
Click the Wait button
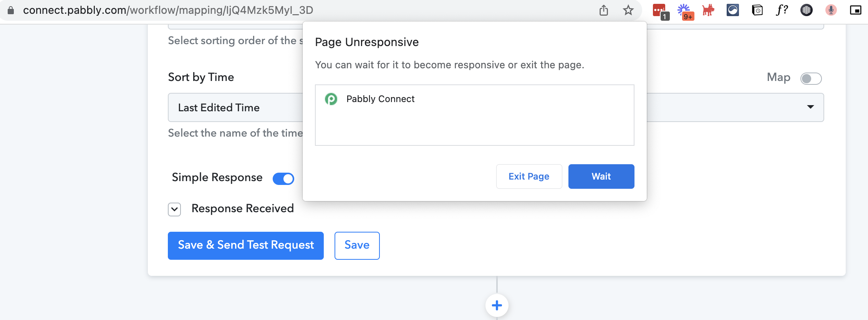[x=601, y=176]
